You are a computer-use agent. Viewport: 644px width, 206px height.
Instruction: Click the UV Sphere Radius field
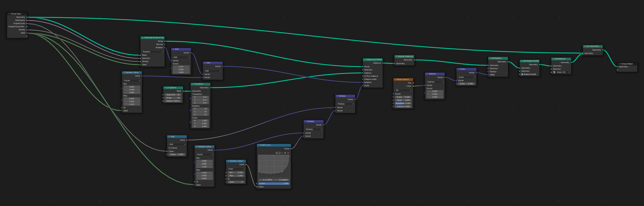173,101
